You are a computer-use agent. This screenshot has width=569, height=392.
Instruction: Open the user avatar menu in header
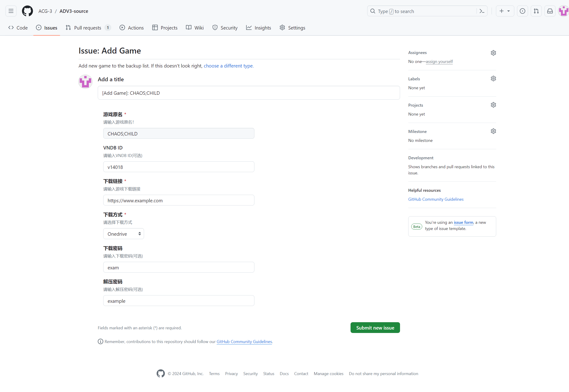[x=564, y=11]
